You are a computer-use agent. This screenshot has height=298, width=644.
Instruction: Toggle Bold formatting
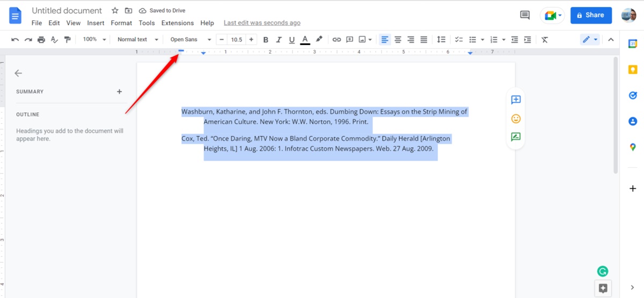tap(266, 40)
